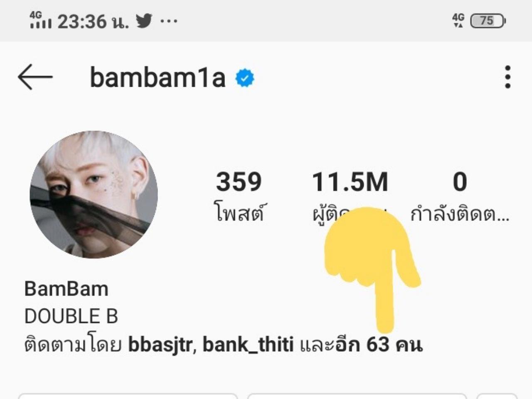Tap the Twitter notification icon
The width and height of the screenshot is (532, 399).
[144, 21]
